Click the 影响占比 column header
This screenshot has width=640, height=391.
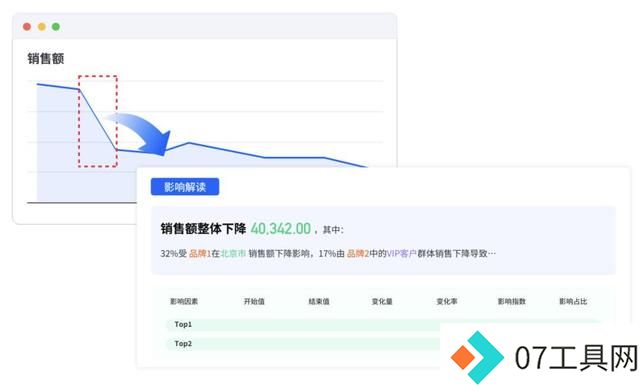point(573,302)
